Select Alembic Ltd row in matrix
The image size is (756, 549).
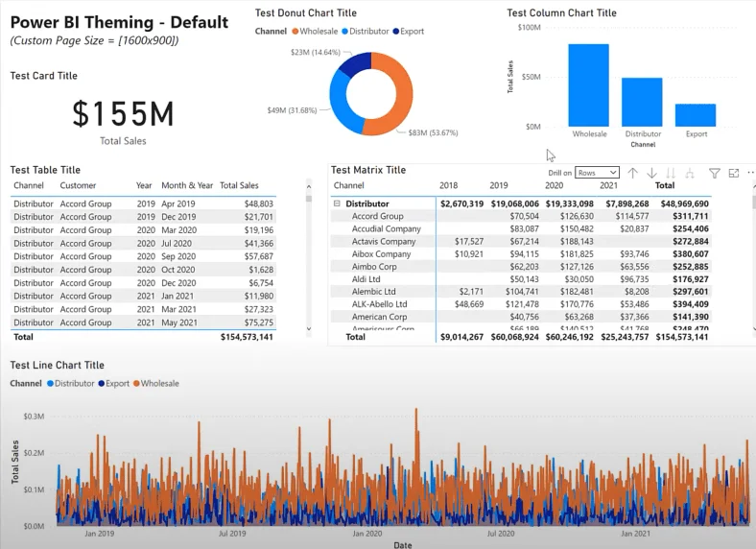tap(373, 292)
